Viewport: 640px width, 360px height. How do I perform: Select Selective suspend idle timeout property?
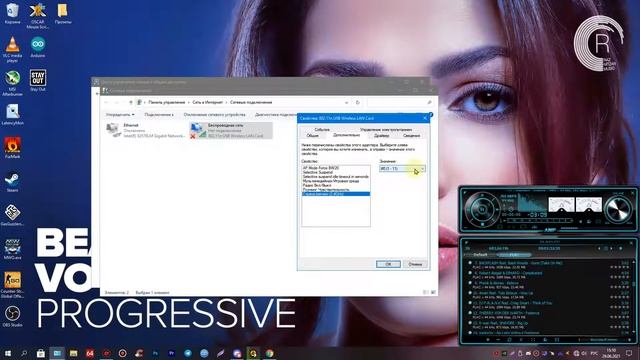pyautogui.click(x=336, y=176)
